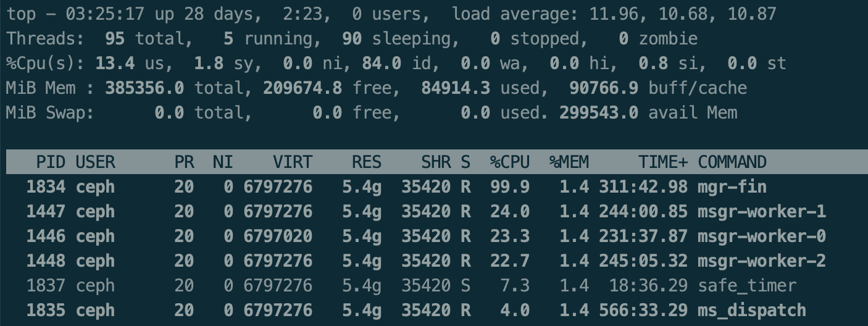Select the avail Mem value 299543.0
Screen dimensions: 868x326
coord(599,113)
